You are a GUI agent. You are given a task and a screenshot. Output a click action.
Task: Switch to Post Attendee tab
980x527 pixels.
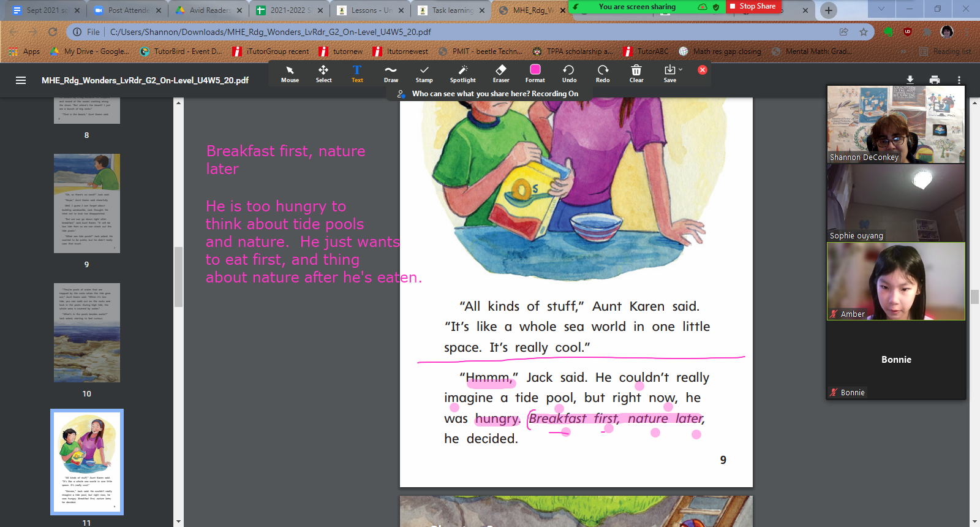[124, 10]
